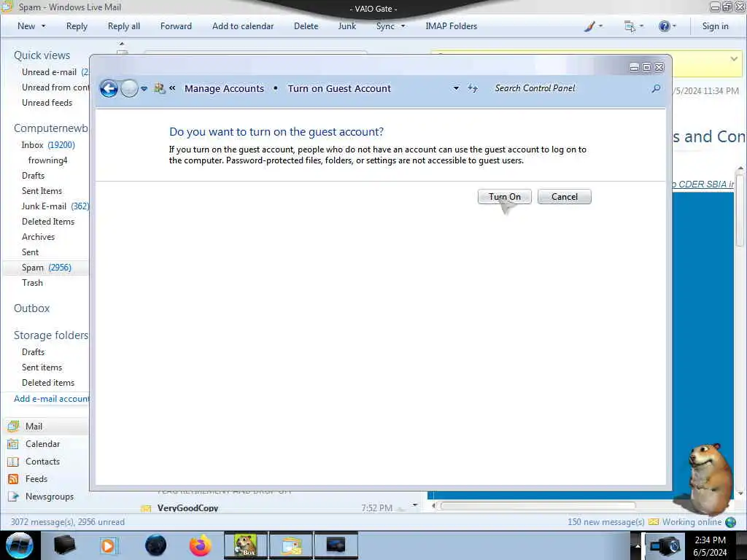Image resolution: width=747 pixels, height=560 pixels.
Task: Open the frowning4 subfolder
Action: 47,160
